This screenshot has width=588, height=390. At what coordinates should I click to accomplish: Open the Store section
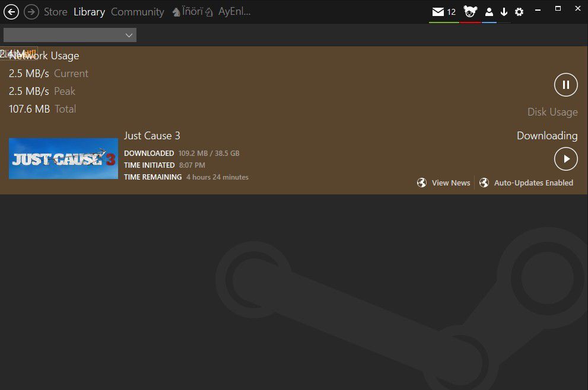tap(56, 12)
